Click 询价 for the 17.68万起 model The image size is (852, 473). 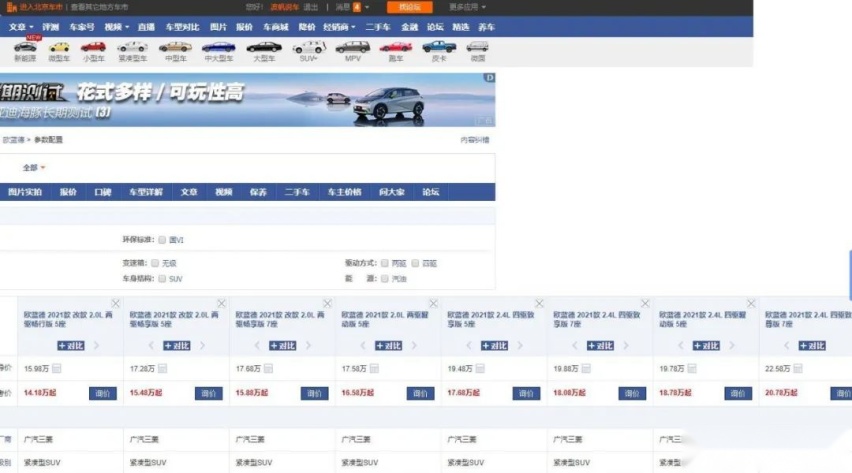click(527, 393)
